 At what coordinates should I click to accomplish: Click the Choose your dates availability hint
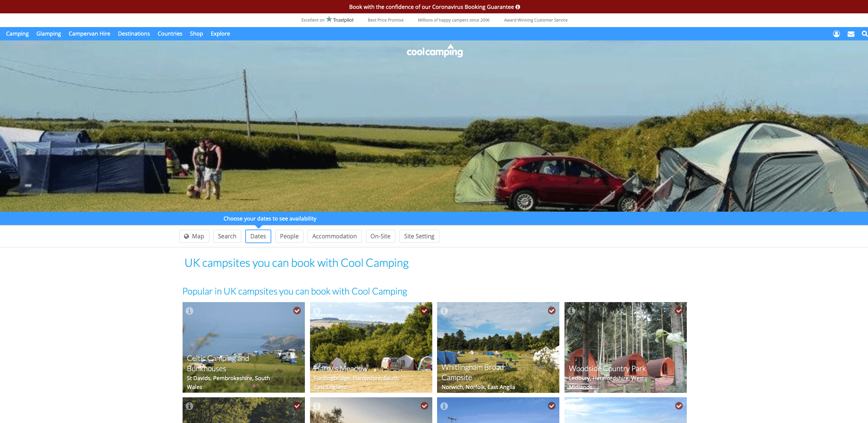[270, 219]
